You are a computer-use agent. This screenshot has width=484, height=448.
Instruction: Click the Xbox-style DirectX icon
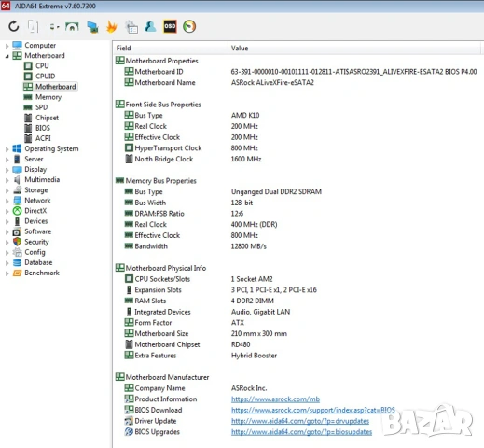[x=17, y=211]
